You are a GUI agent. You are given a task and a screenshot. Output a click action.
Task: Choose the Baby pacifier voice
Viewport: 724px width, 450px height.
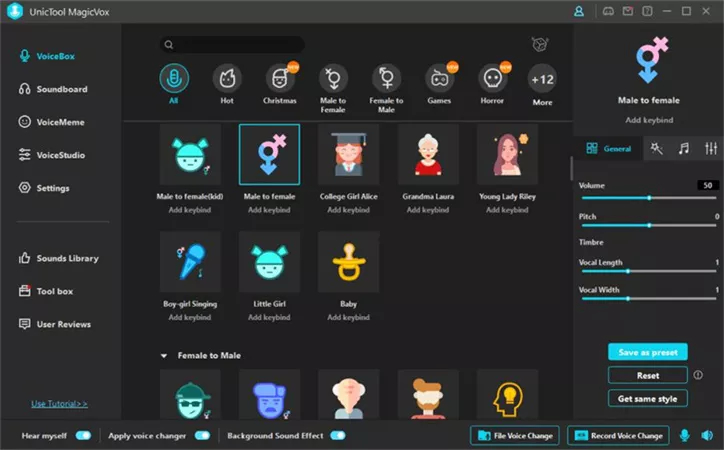349,262
